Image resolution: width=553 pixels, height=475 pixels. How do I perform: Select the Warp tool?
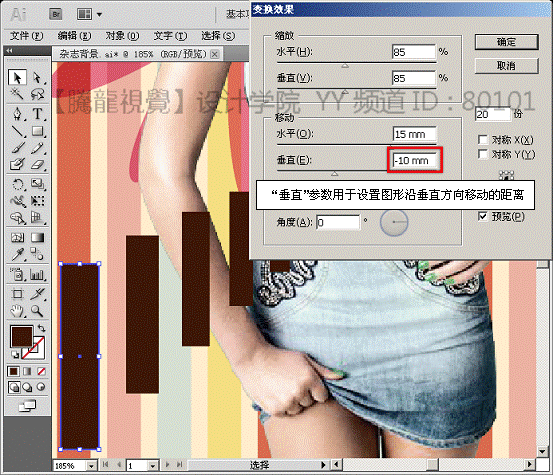[x=17, y=201]
